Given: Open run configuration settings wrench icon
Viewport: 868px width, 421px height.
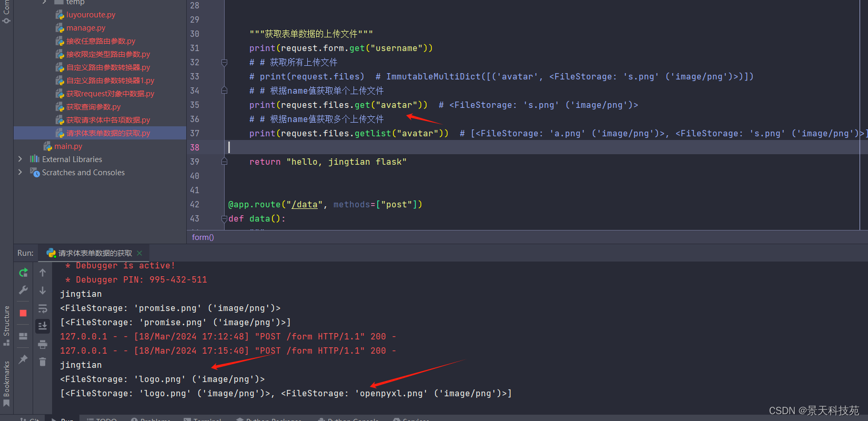Looking at the screenshot, I should [x=23, y=290].
